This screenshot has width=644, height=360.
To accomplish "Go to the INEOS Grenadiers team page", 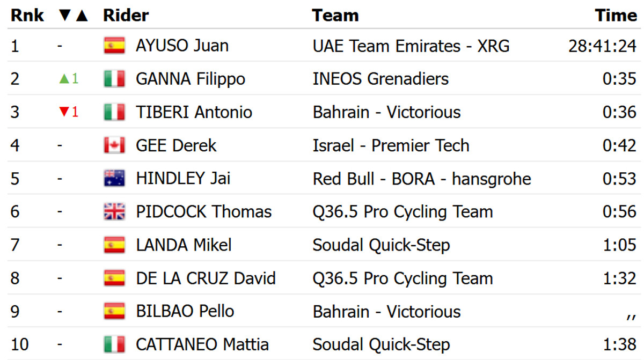I will (380, 79).
